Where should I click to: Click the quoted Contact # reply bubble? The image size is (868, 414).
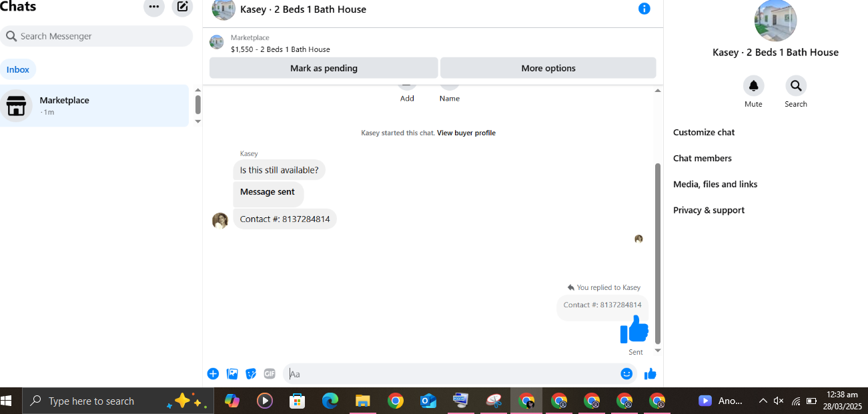tap(602, 307)
